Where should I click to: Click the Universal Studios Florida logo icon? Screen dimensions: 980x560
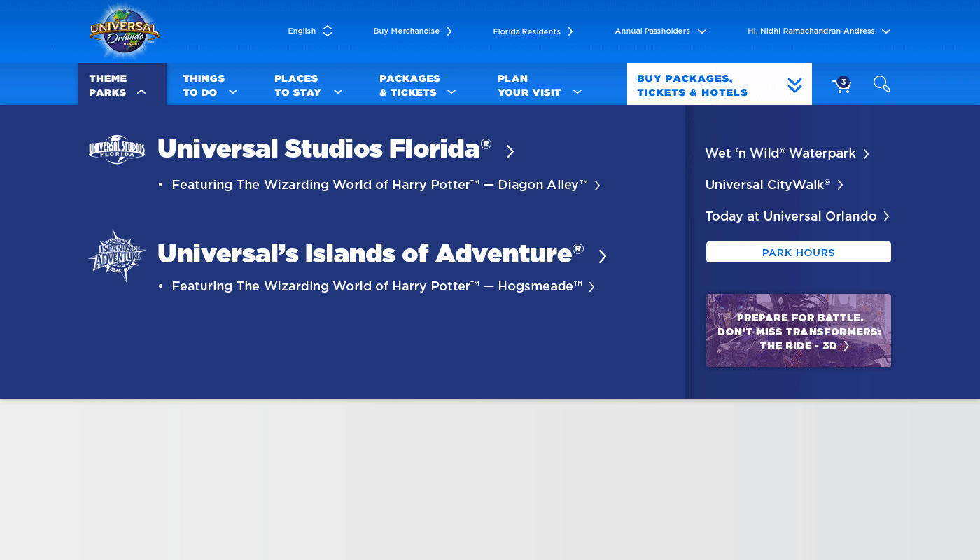pyautogui.click(x=117, y=149)
